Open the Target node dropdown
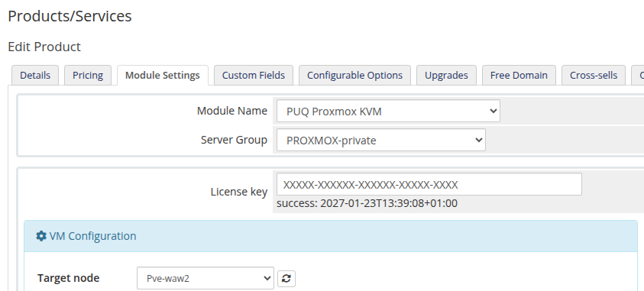The width and height of the screenshot is (644, 291). [205, 278]
